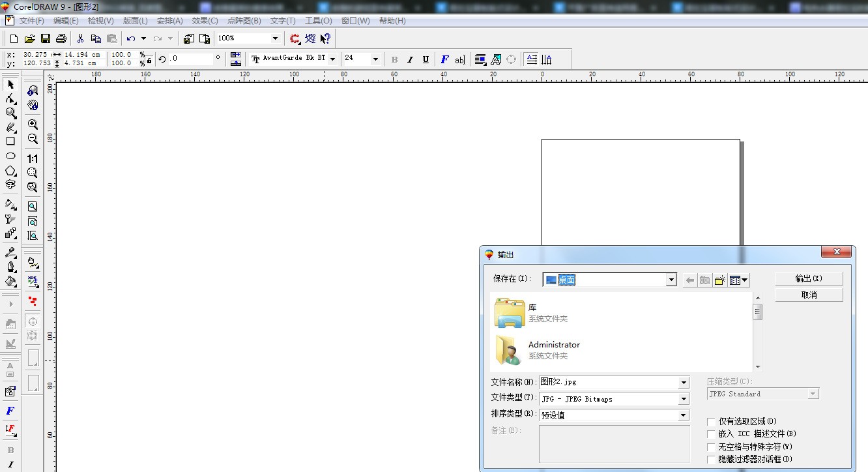Screen dimensions: 868x472
Task: Click the Cut scissors icon
Action: (81, 38)
